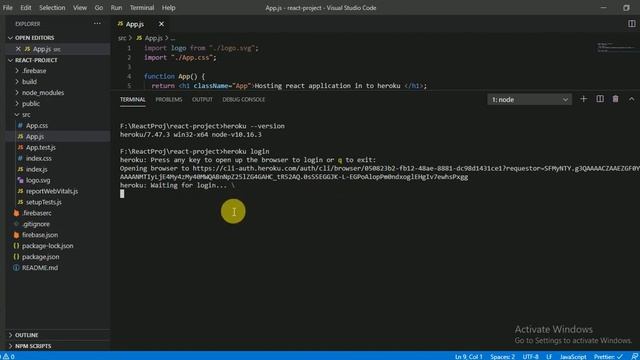Split the terminal
This screenshot has width=640, height=360.
(x=600, y=99)
